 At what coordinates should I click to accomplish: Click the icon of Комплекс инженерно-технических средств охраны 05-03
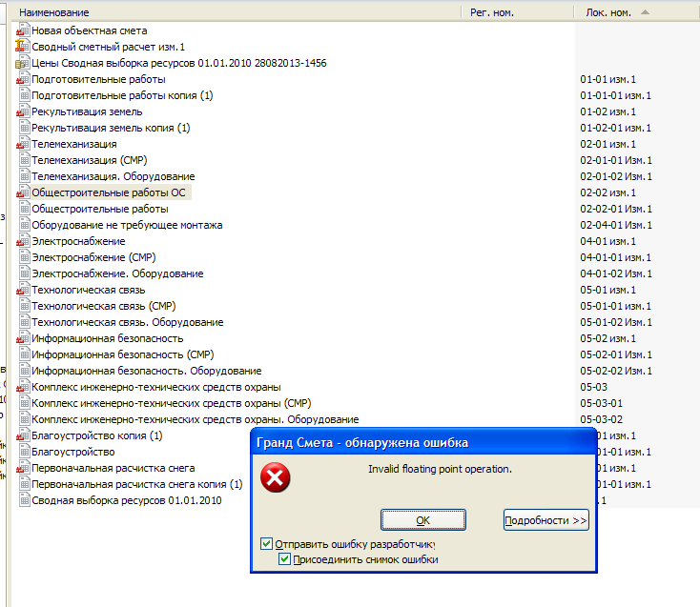(23, 387)
